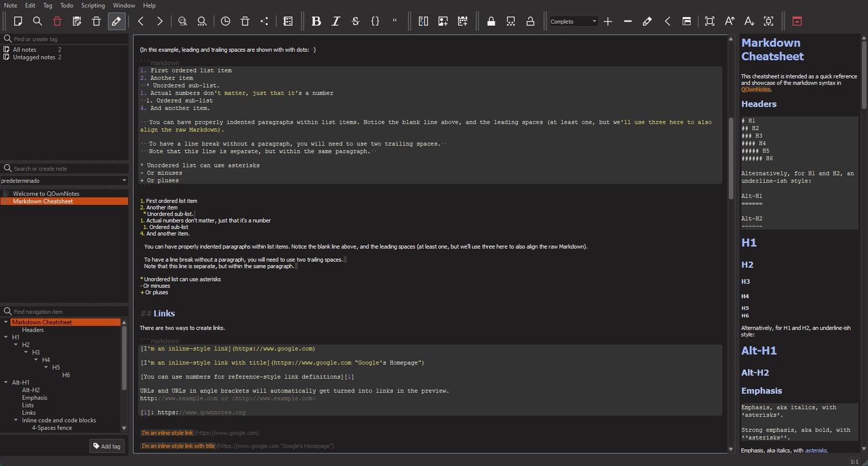Open QOwnNotes link in preview panel
This screenshot has width=868, height=466.
click(x=756, y=90)
